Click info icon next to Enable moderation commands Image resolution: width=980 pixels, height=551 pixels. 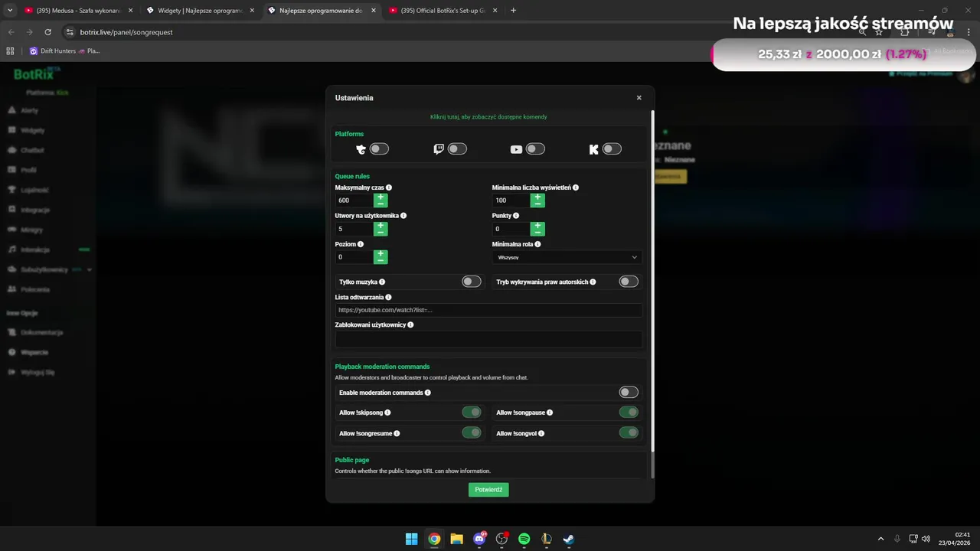[427, 393]
